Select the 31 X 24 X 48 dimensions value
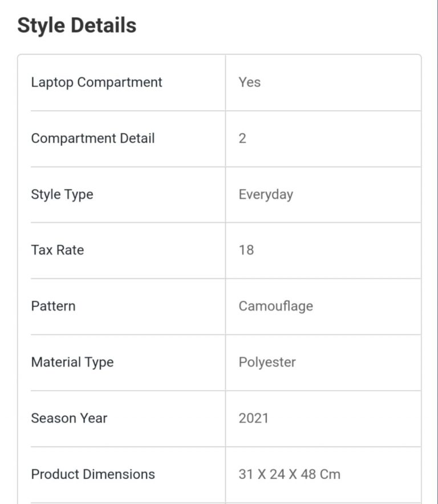This screenshot has height=504, width=438. tap(278, 474)
